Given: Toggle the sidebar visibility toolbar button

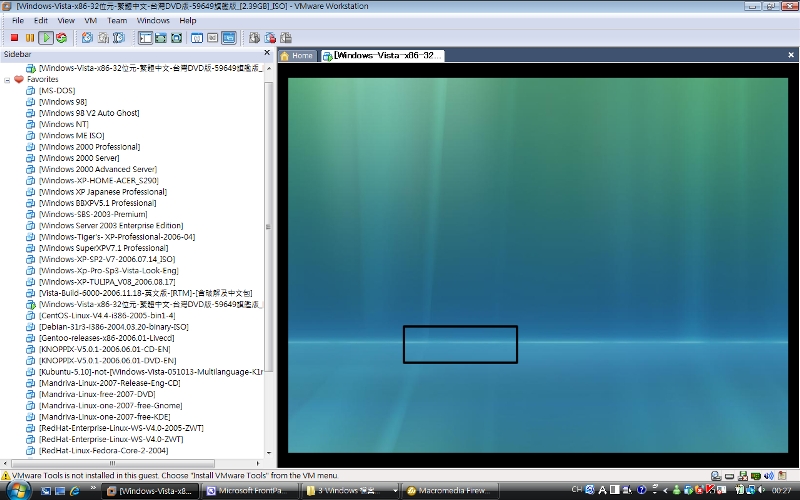Looking at the screenshot, I should [145, 38].
